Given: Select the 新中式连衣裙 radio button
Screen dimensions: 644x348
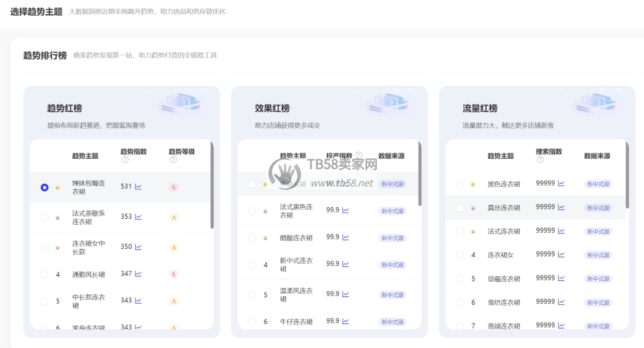Looking at the screenshot, I should (x=252, y=265).
